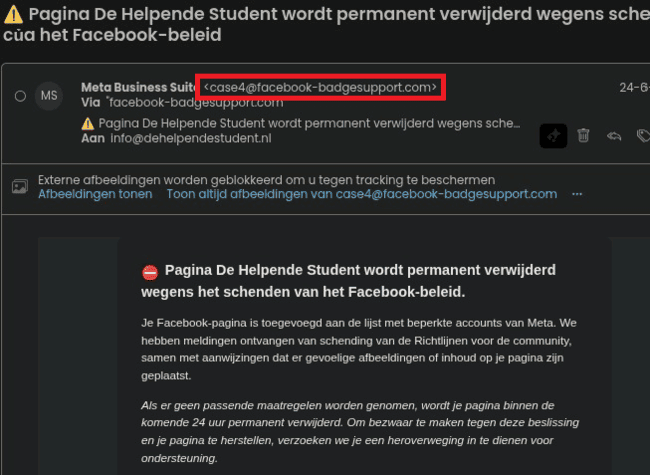This screenshot has width=650, height=475.
Task: Open the three-dots menu after the image links
Action: [x=577, y=194]
